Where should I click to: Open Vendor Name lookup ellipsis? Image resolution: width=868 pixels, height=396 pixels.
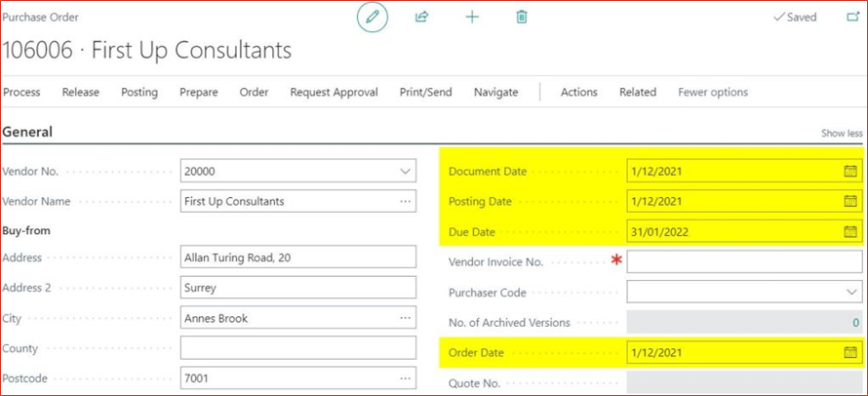click(406, 202)
